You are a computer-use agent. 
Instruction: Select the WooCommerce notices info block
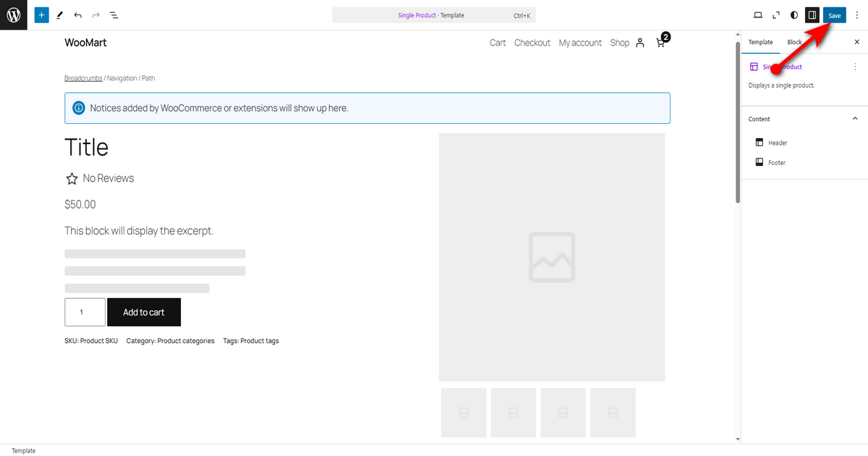pyautogui.click(x=367, y=108)
